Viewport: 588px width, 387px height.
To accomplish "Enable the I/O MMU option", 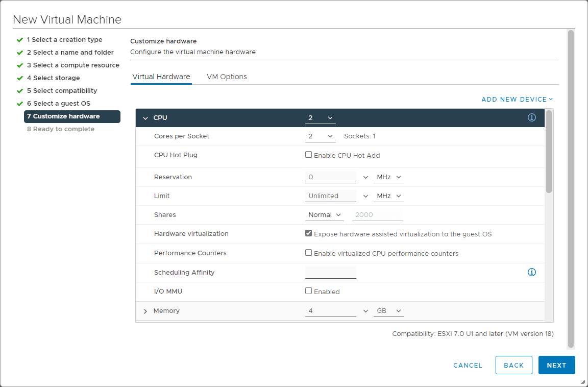I will pos(308,291).
